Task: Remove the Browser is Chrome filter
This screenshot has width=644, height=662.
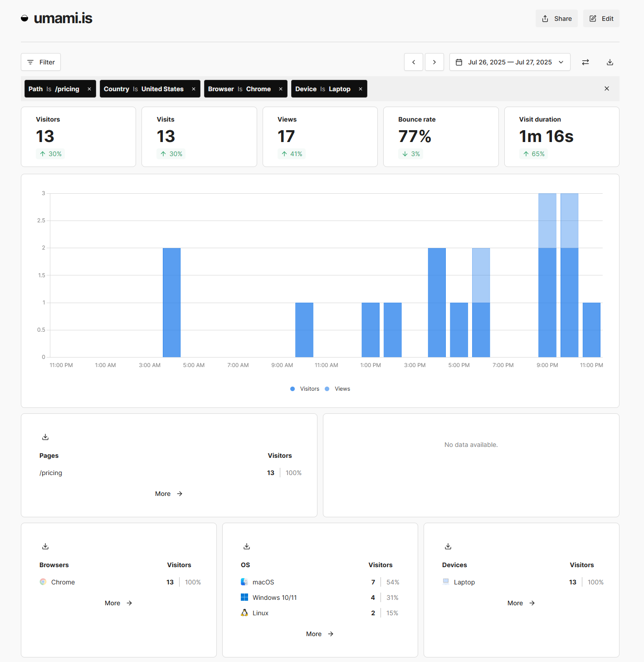Action: pos(281,89)
